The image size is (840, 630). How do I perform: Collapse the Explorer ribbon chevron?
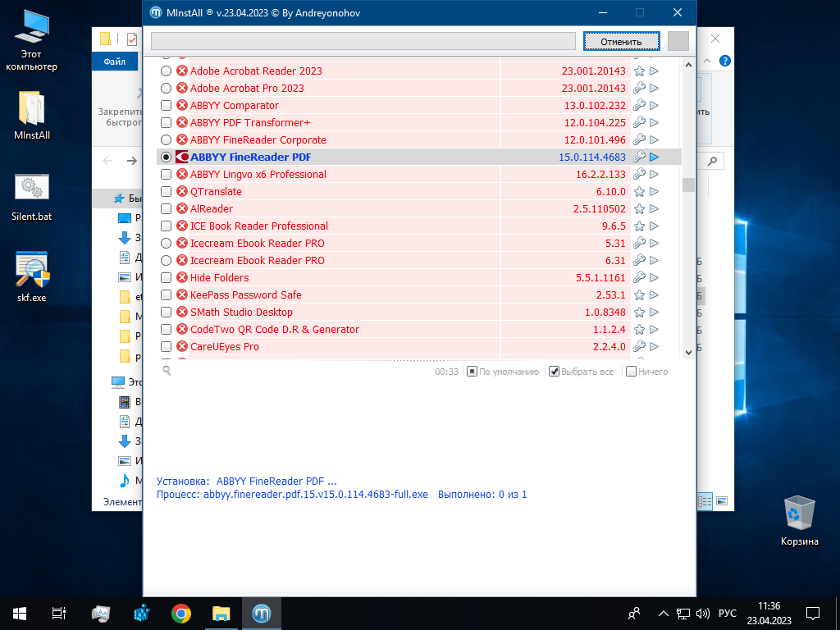point(706,61)
